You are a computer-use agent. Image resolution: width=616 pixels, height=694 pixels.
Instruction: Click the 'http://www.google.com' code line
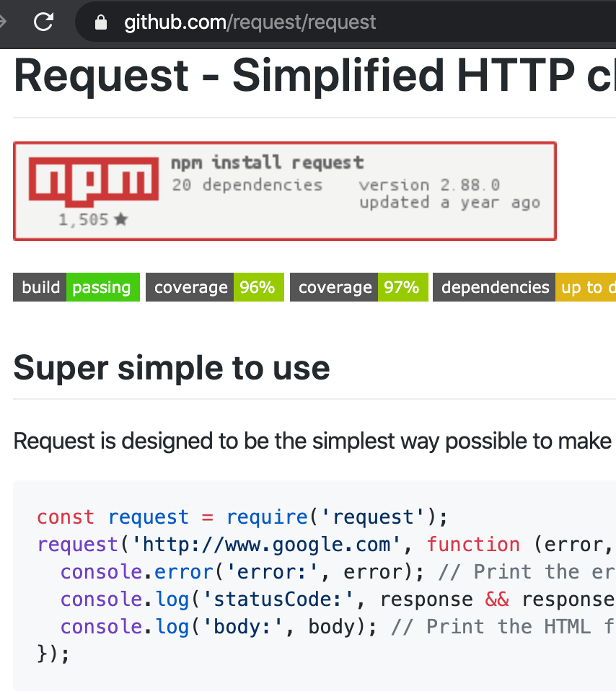[x=326, y=545]
